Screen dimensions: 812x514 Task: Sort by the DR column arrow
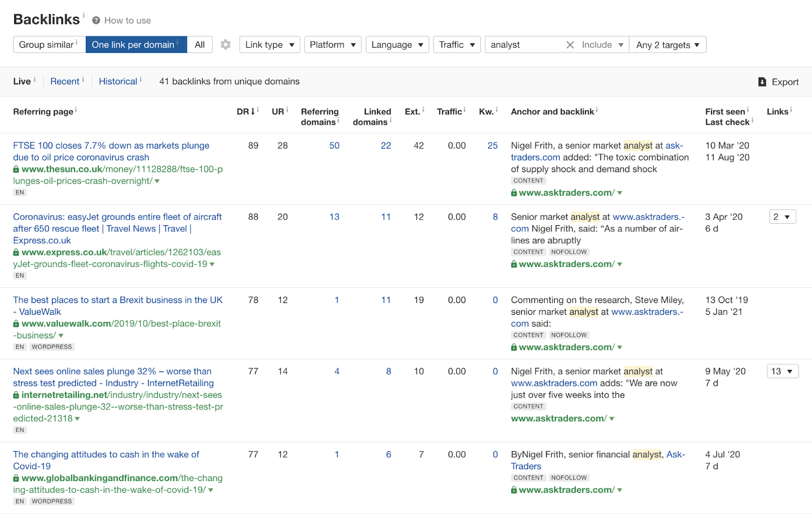point(253,112)
